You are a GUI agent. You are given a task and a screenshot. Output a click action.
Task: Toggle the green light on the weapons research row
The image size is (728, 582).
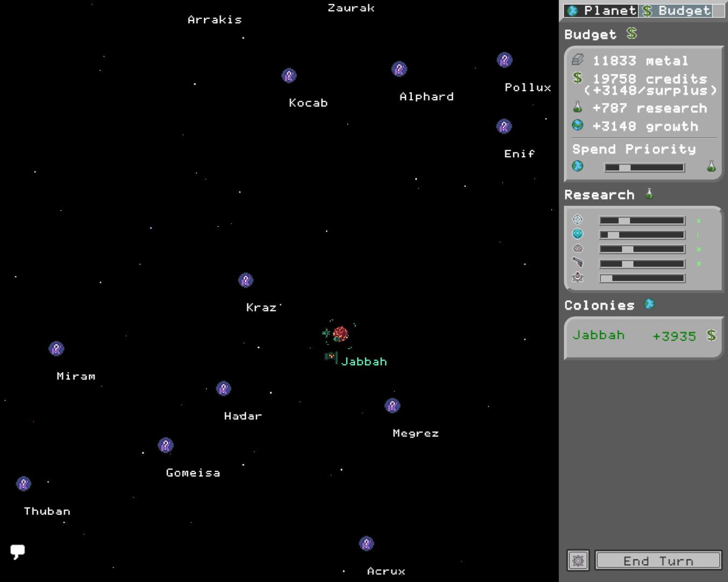(699, 263)
